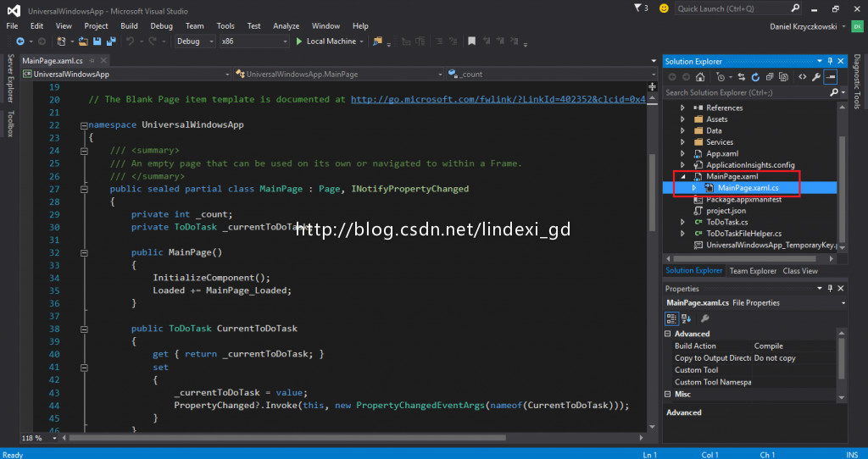Click the New Project toolbar icon
Image resolution: width=868 pixels, height=459 pixels.
tap(61, 41)
